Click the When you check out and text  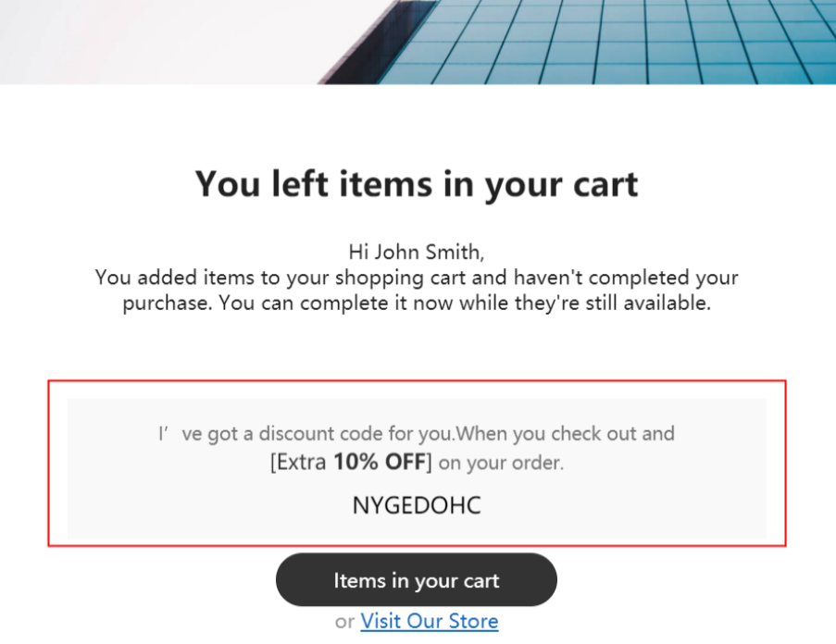[566, 434]
